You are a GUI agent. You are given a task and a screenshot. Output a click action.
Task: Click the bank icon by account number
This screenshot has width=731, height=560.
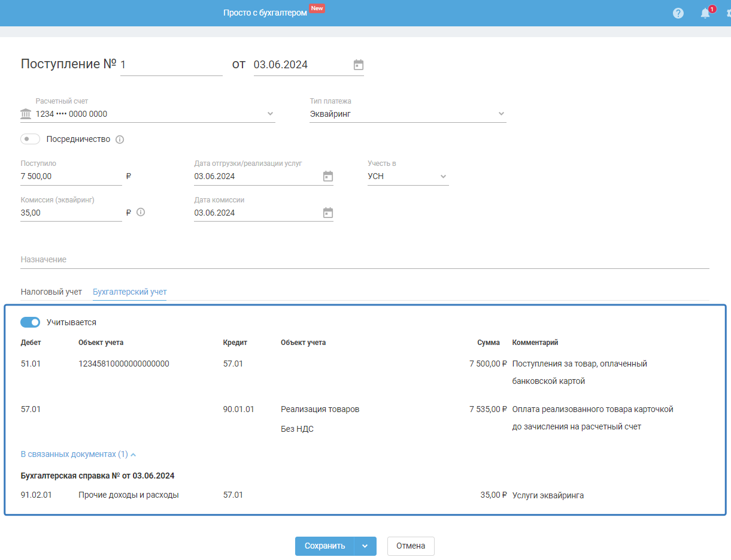coord(26,114)
